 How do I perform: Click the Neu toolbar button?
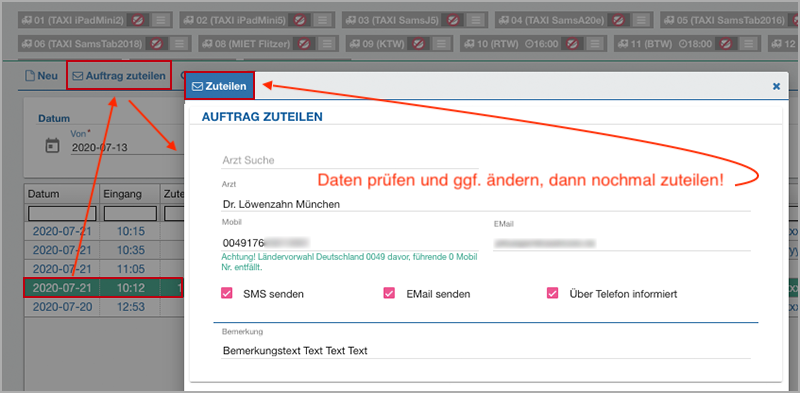pyautogui.click(x=42, y=76)
